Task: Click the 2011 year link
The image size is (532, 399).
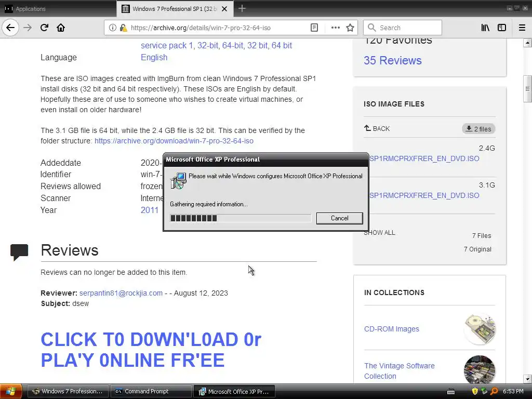Action: pos(150,210)
